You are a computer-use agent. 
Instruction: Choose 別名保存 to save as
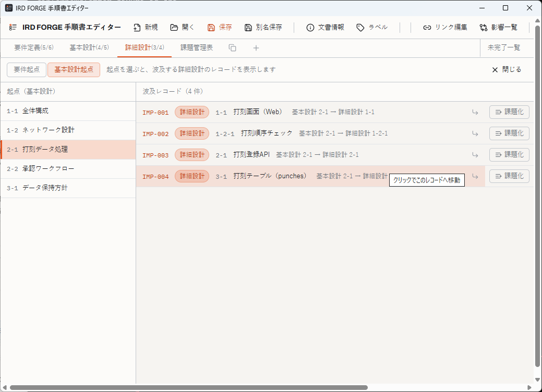[x=263, y=27]
